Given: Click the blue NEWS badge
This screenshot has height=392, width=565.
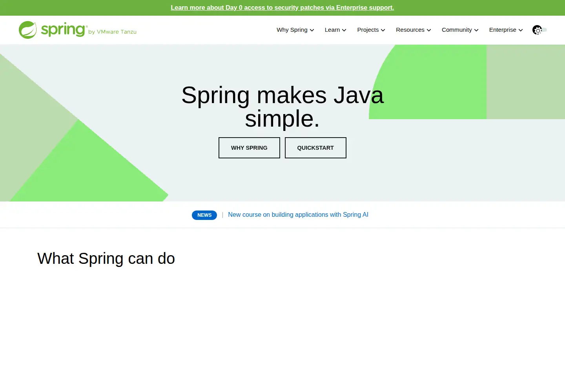Looking at the screenshot, I should pos(204,215).
